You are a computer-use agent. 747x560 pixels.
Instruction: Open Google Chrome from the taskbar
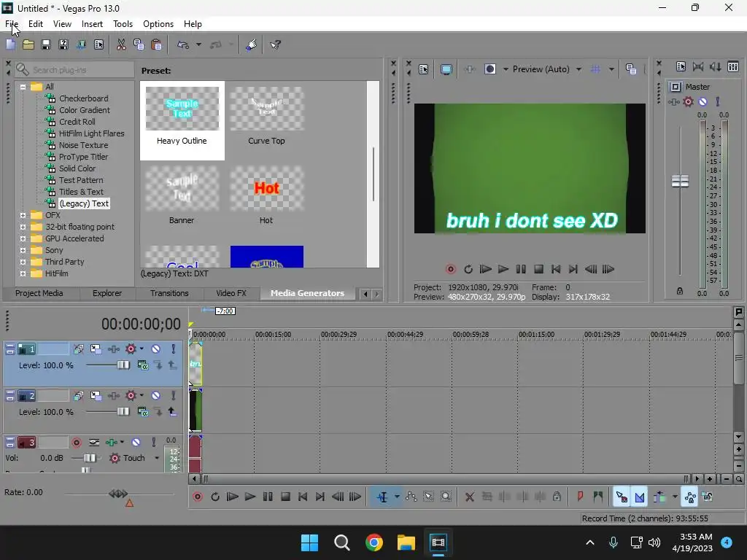tap(374, 542)
